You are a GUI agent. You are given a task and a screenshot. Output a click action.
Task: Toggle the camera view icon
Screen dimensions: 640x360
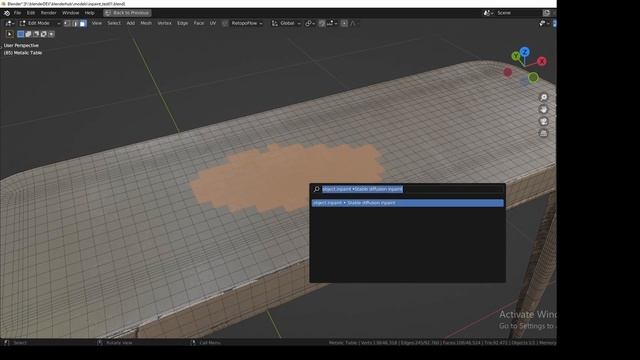[x=544, y=121]
